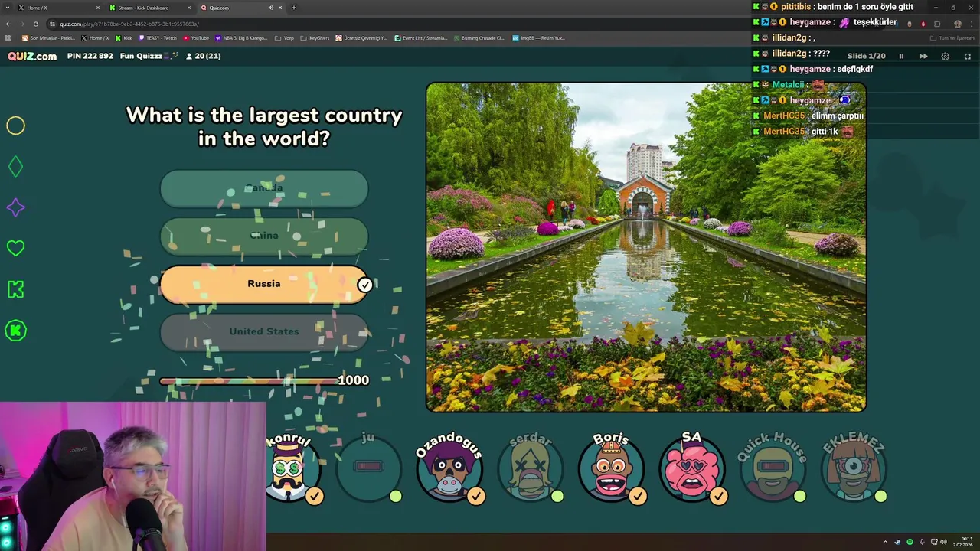Click the checkmark on the Russia answer
Image resolution: width=980 pixels, height=551 pixels.
point(365,285)
